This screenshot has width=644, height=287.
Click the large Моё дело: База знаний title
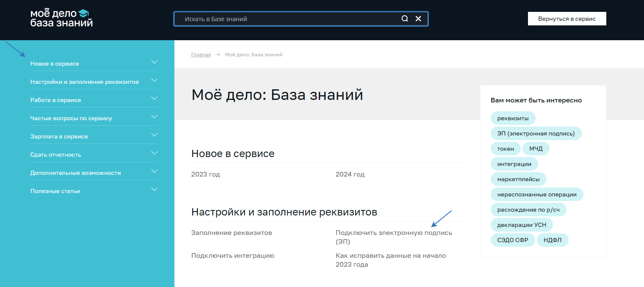point(277,94)
